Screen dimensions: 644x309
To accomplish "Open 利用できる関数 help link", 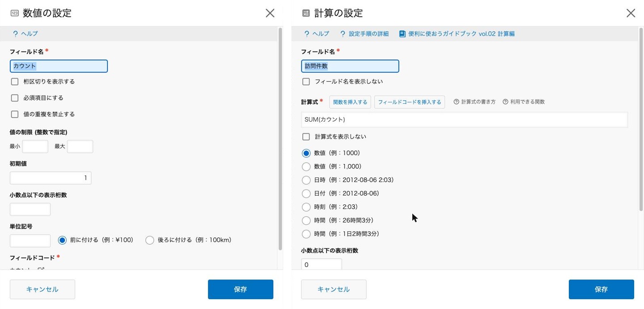I will tap(528, 102).
